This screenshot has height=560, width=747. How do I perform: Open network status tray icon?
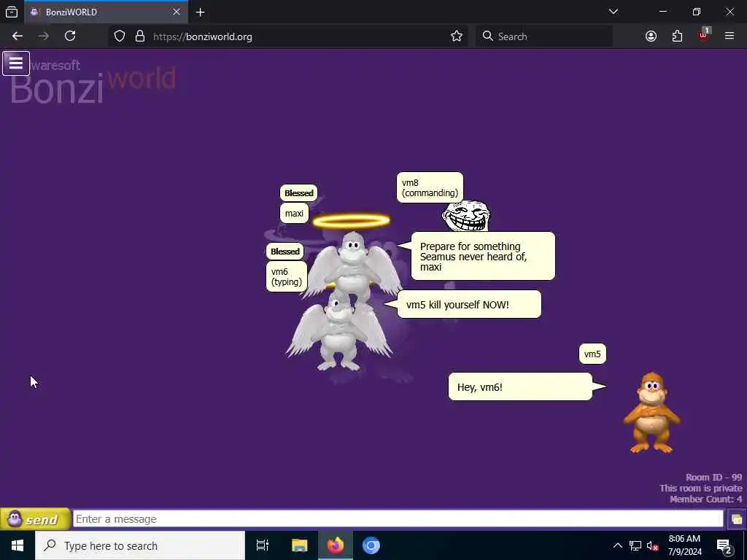pos(635,545)
